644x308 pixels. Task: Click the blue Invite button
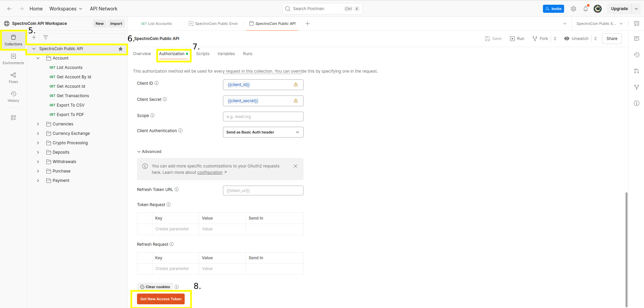click(x=553, y=9)
